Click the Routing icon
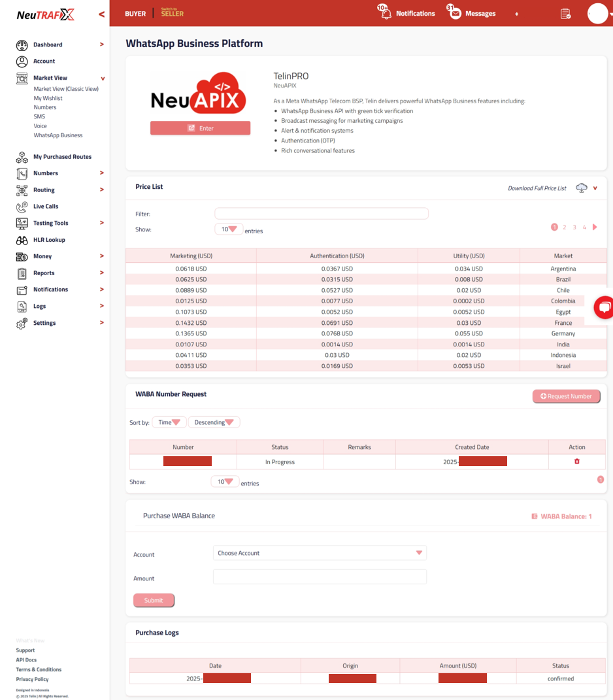The width and height of the screenshot is (613, 700). point(22,190)
